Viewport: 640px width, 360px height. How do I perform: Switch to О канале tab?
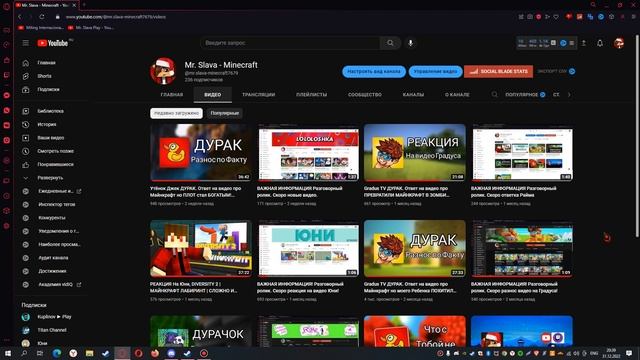457,95
